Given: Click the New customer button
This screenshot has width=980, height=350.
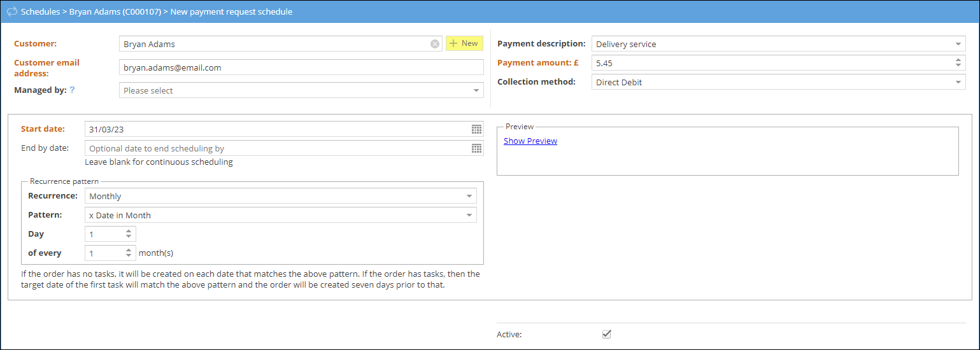Looking at the screenshot, I should pyautogui.click(x=464, y=43).
